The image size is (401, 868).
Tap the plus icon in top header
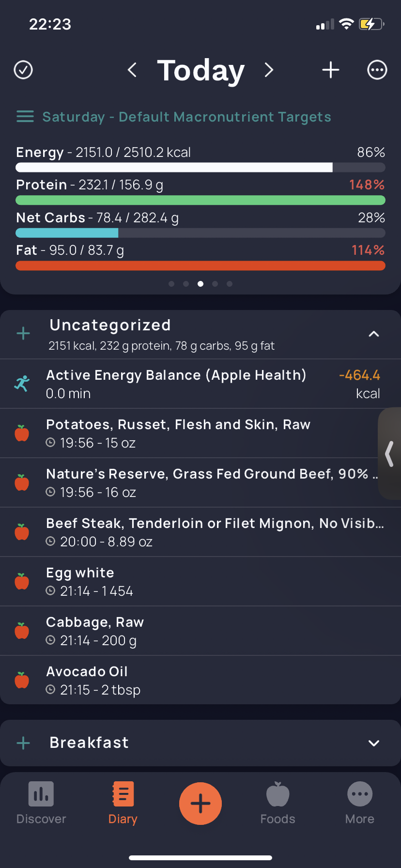tap(331, 70)
